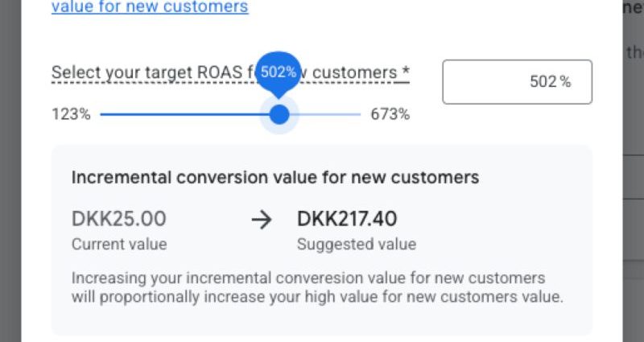
Task: Click the dimmed background left of the dialog
Action: (x=10, y=201)
